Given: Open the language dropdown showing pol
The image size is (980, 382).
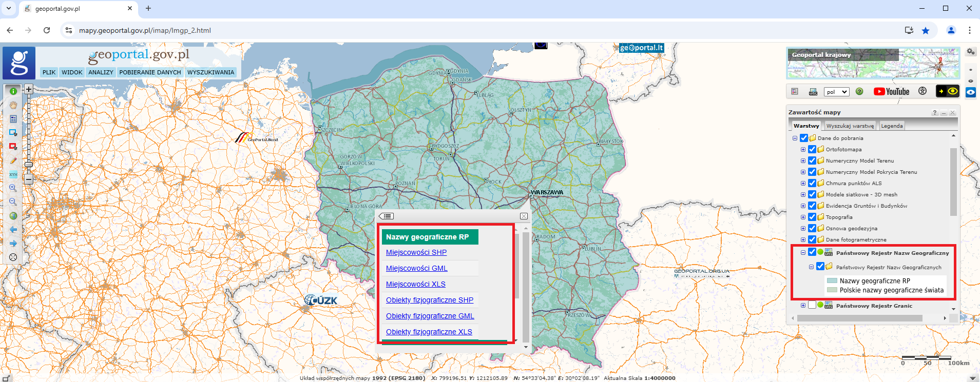Looking at the screenshot, I should click(836, 92).
